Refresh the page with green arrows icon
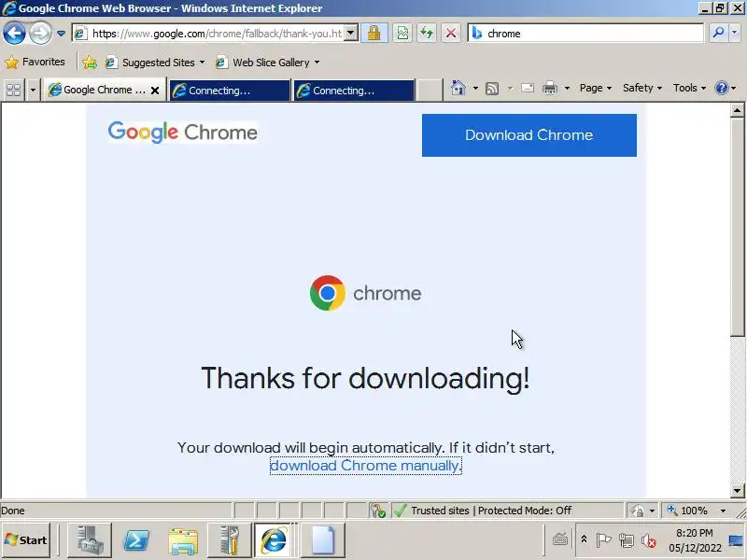 tap(427, 34)
